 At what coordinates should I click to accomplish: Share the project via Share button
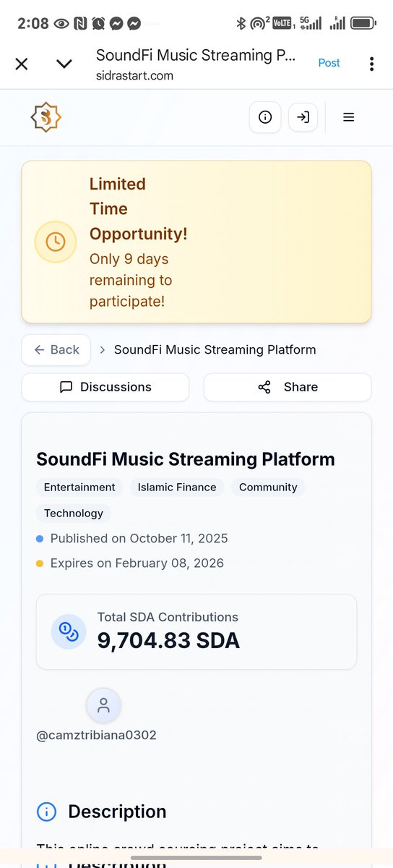(x=288, y=387)
